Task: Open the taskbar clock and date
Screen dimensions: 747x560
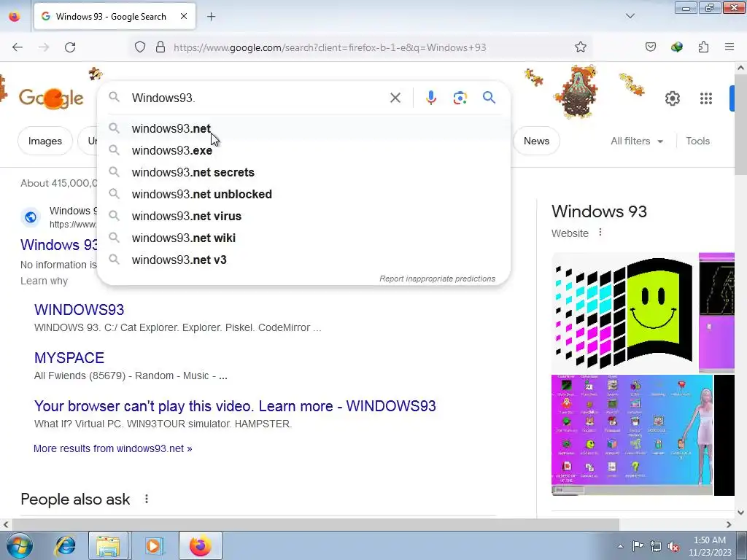Action: pos(710,546)
